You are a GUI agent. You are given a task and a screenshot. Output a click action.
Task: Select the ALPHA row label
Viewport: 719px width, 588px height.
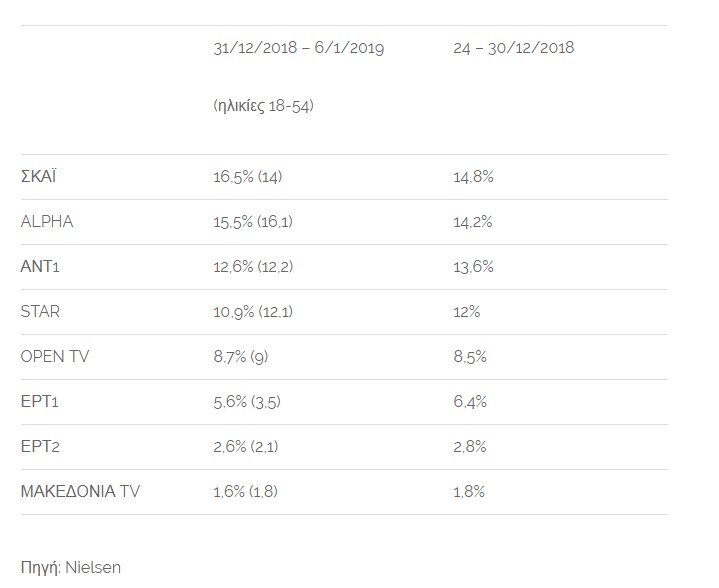pyautogui.click(x=47, y=222)
